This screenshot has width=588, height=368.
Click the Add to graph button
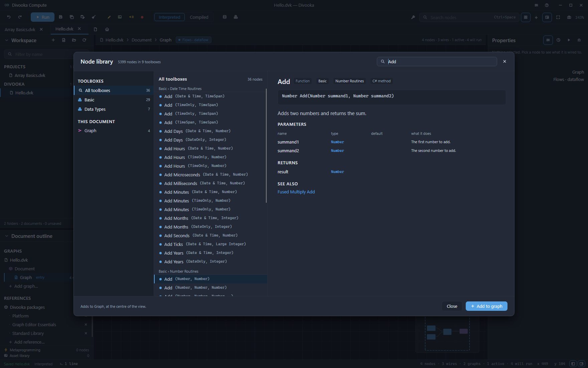pyautogui.click(x=486, y=306)
